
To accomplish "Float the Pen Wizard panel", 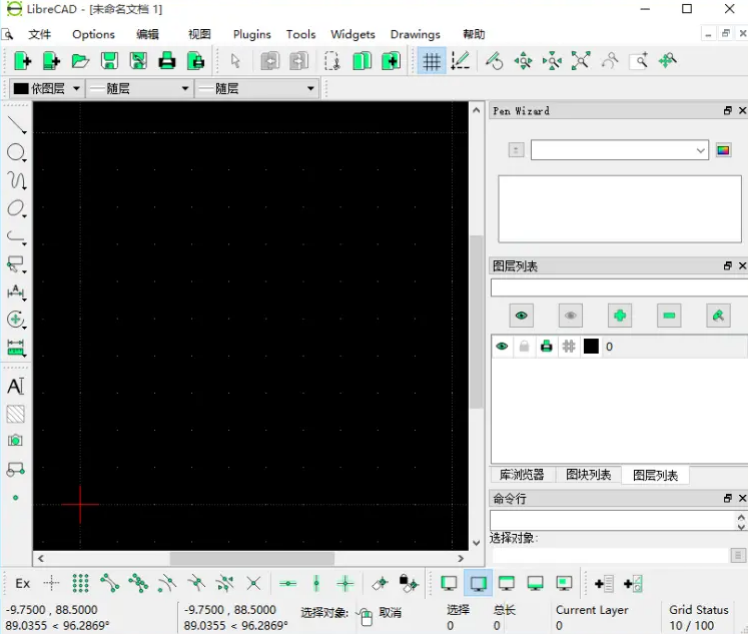I will pos(727,111).
